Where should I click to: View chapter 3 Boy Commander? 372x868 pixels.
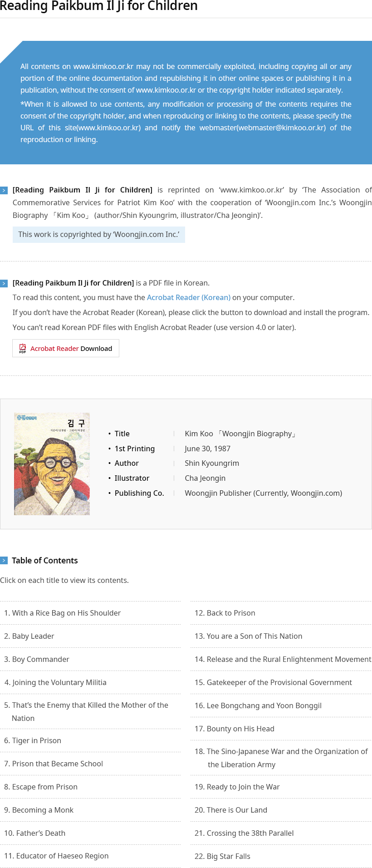click(x=37, y=659)
